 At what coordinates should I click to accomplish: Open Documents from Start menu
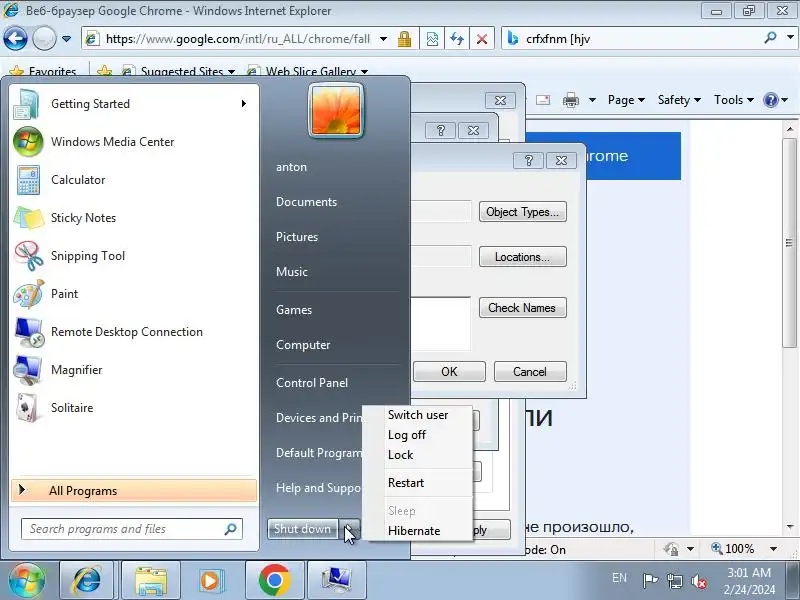click(x=306, y=202)
